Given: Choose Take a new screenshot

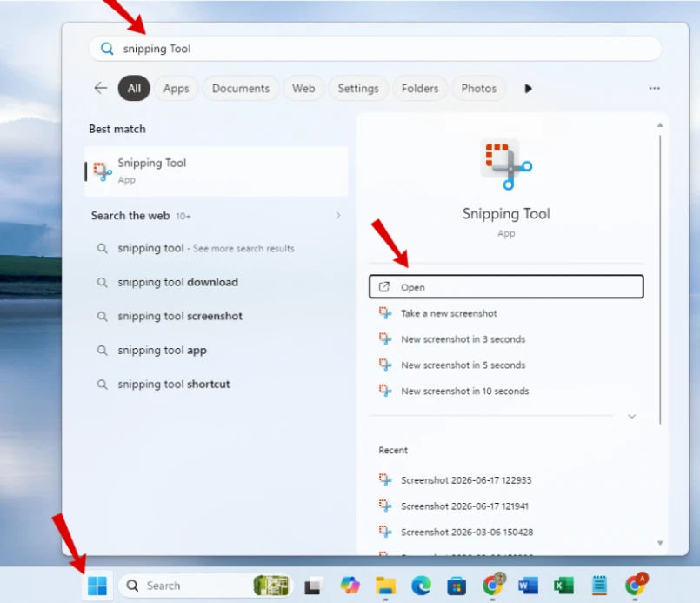Looking at the screenshot, I should pyautogui.click(x=506, y=313).
